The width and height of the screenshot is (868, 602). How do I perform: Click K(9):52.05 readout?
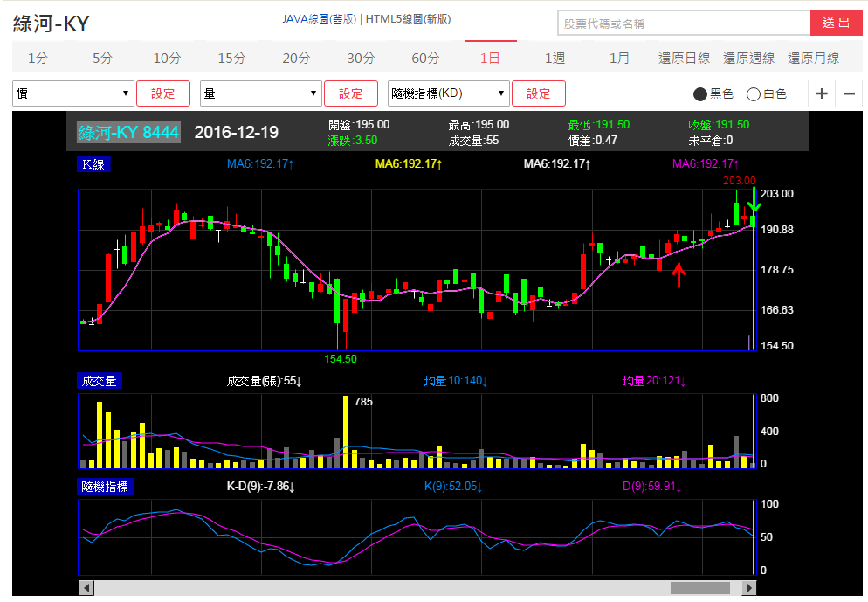453,487
